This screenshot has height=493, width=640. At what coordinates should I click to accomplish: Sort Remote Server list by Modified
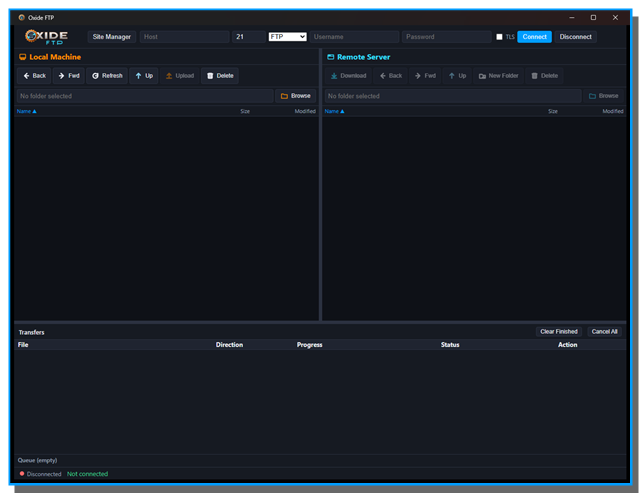[613, 111]
